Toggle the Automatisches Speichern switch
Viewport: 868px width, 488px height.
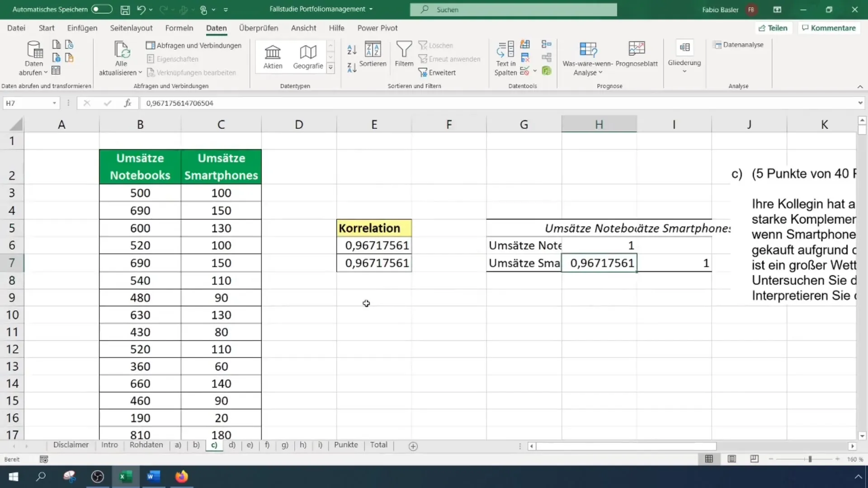pyautogui.click(x=102, y=9)
